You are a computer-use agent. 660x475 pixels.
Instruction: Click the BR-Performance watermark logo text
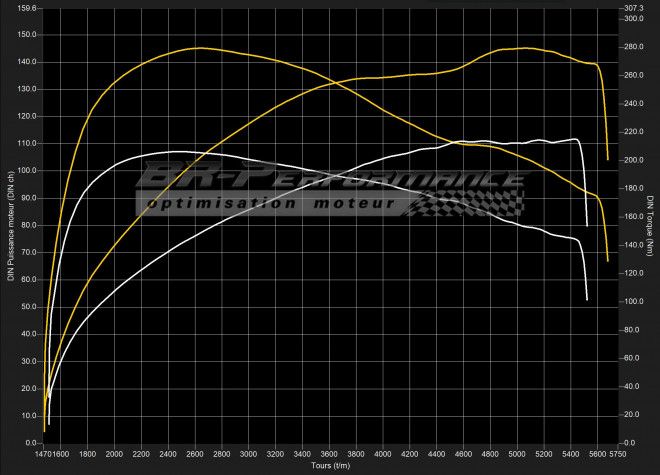pyautogui.click(x=330, y=180)
